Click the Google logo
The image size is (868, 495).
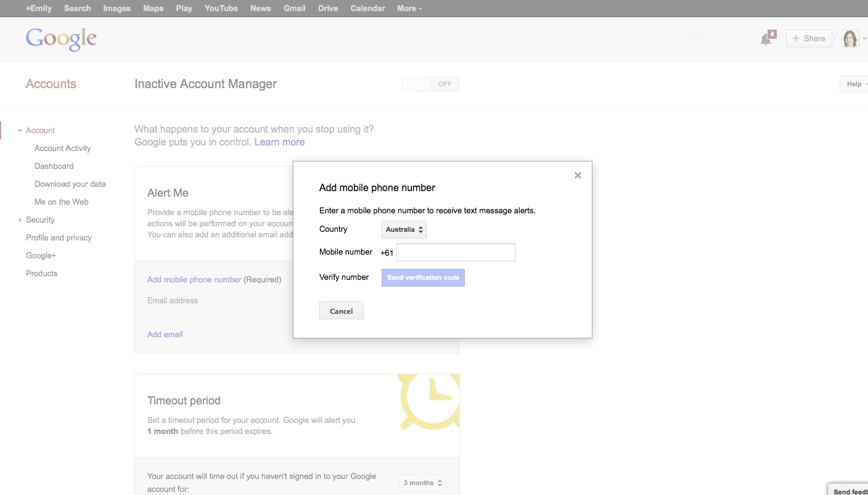61,39
